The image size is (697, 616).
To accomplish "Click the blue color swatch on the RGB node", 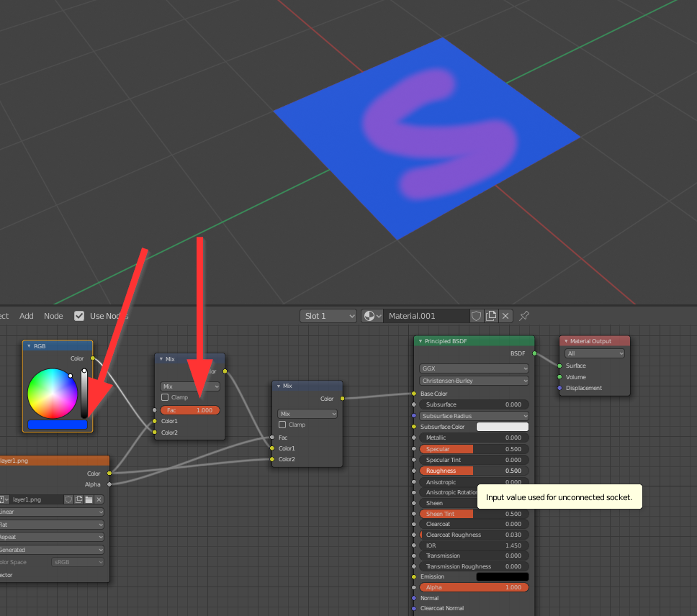I will click(56, 425).
